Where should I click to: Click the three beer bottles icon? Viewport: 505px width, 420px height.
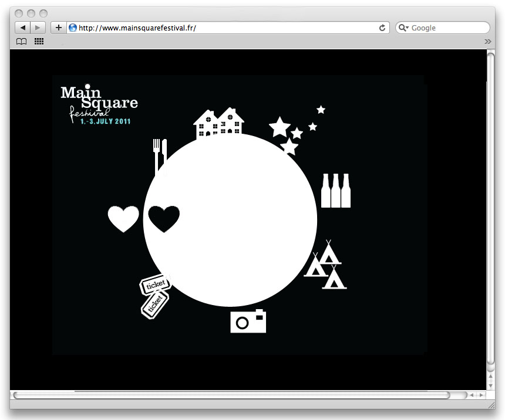tap(336, 191)
